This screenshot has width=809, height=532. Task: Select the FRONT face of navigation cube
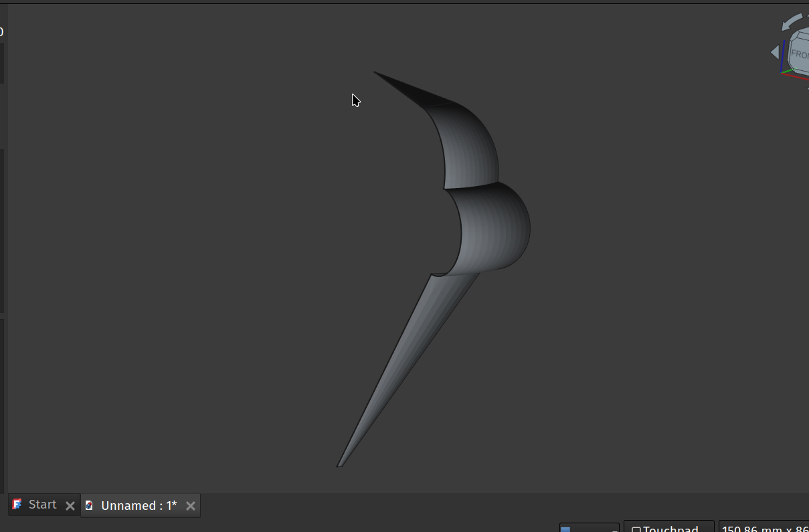coord(800,54)
